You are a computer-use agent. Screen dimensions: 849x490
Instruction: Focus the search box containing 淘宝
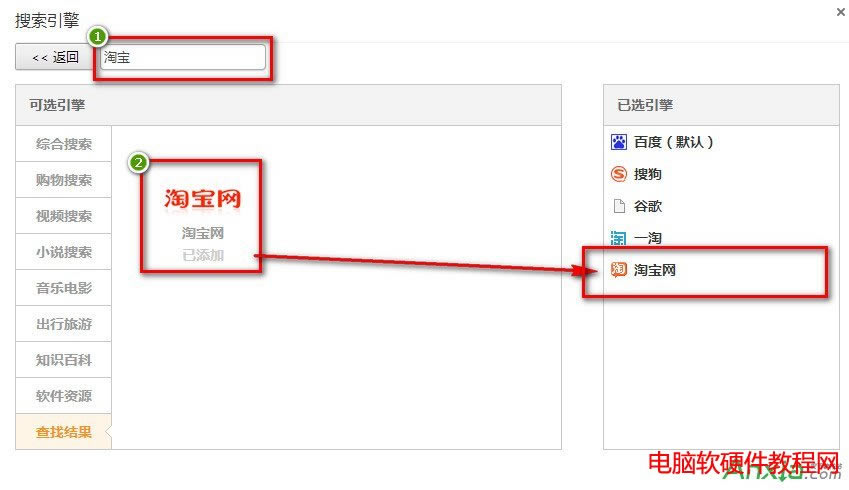pyautogui.click(x=183, y=57)
